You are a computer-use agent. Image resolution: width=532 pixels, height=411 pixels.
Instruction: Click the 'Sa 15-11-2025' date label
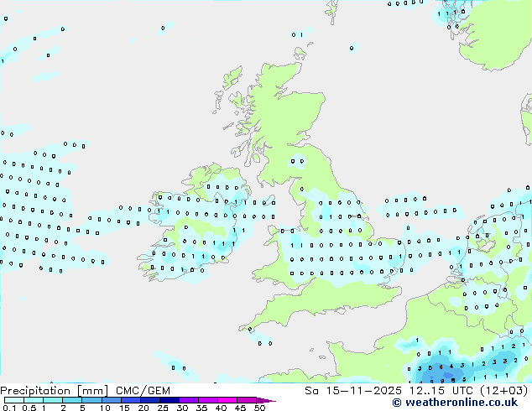point(353,391)
